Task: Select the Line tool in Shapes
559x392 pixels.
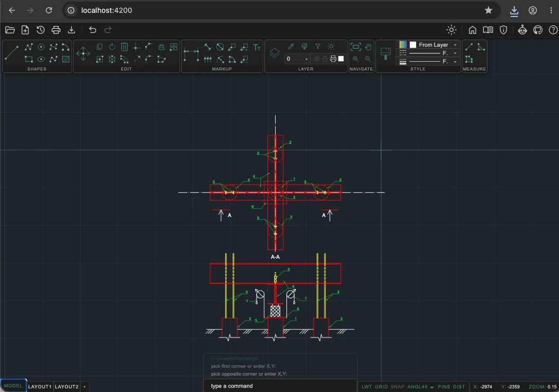Action: pyautogui.click(x=12, y=53)
